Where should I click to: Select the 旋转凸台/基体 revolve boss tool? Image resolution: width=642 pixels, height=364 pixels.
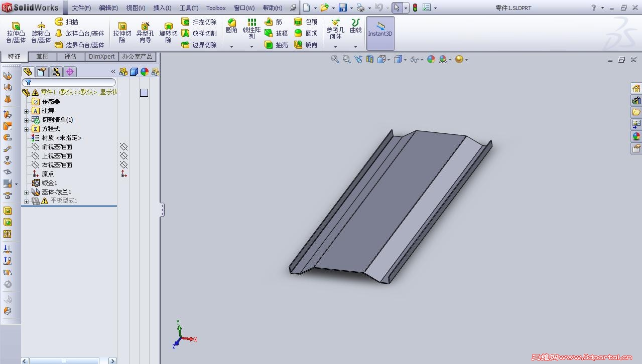click(41, 33)
